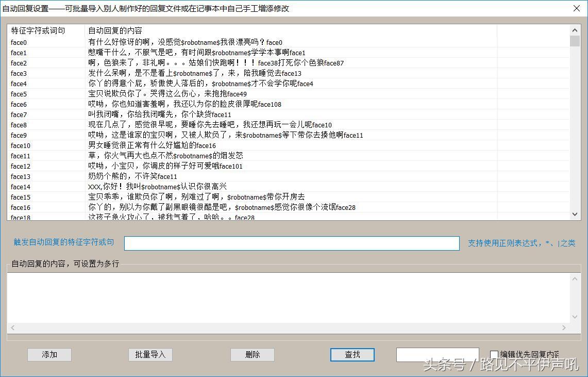
Task: Click into the multi-line reply content box
Action: (289, 298)
